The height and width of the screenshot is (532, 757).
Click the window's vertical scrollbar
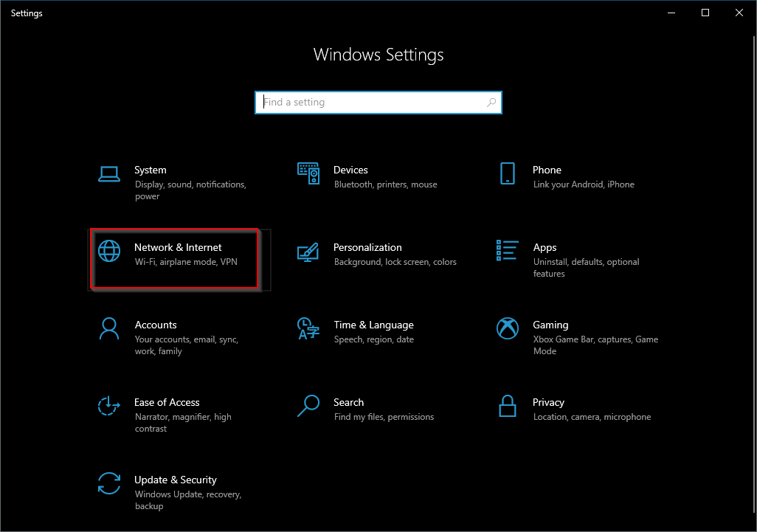[755, 275]
